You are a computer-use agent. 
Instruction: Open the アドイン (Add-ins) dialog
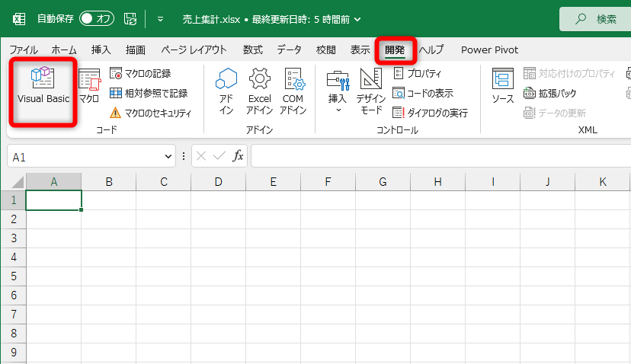coord(226,91)
